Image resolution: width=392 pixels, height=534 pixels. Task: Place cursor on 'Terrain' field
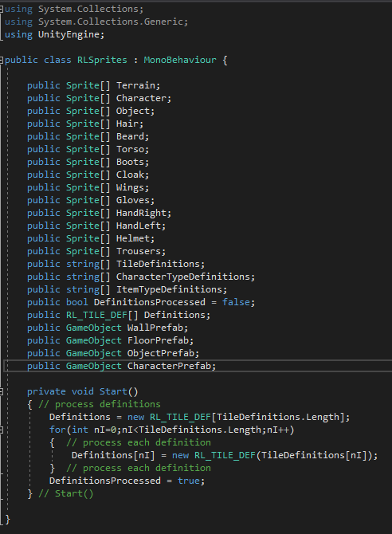pos(136,85)
